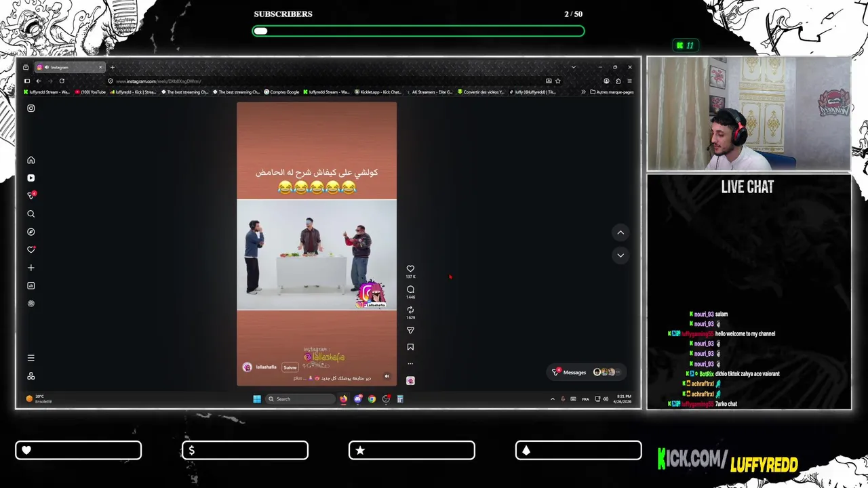Image resolution: width=868 pixels, height=488 pixels.
Task: Open Firefox from the taskbar
Action: tap(343, 399)
